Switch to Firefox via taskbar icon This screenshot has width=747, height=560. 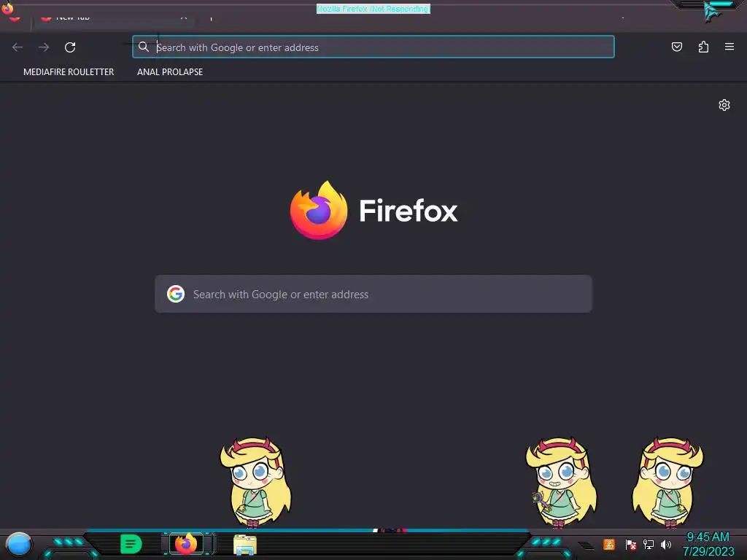point(186,544)
